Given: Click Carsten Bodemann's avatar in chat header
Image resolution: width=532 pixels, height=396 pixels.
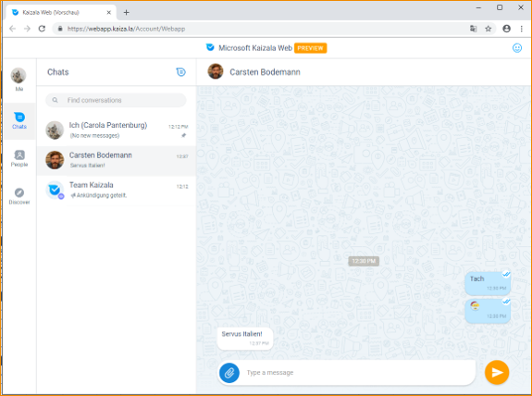Looking at the screenshot, I should click(x=216, y=71).
